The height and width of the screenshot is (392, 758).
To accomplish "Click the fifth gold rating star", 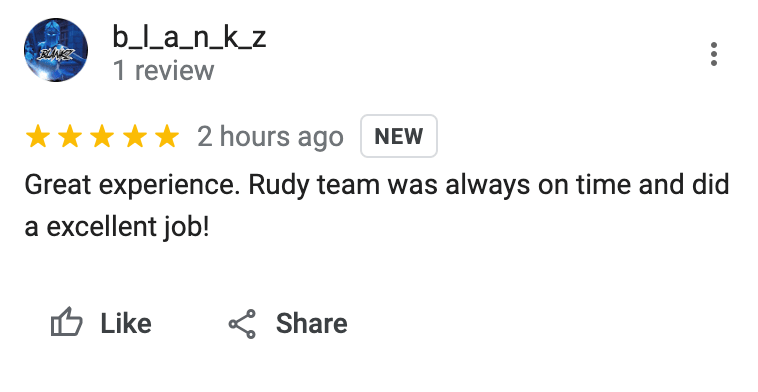I will tap(167, 136).
